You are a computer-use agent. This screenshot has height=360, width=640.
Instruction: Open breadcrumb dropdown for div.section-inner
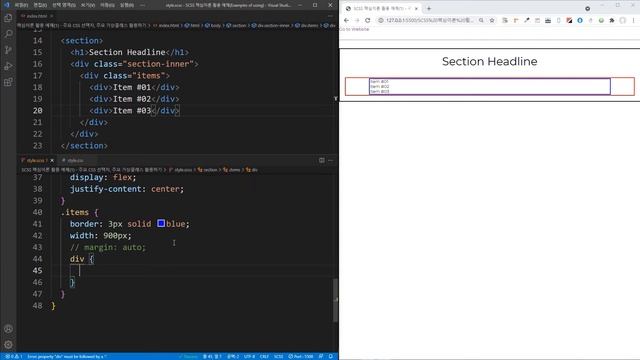(x=270, y=25)
